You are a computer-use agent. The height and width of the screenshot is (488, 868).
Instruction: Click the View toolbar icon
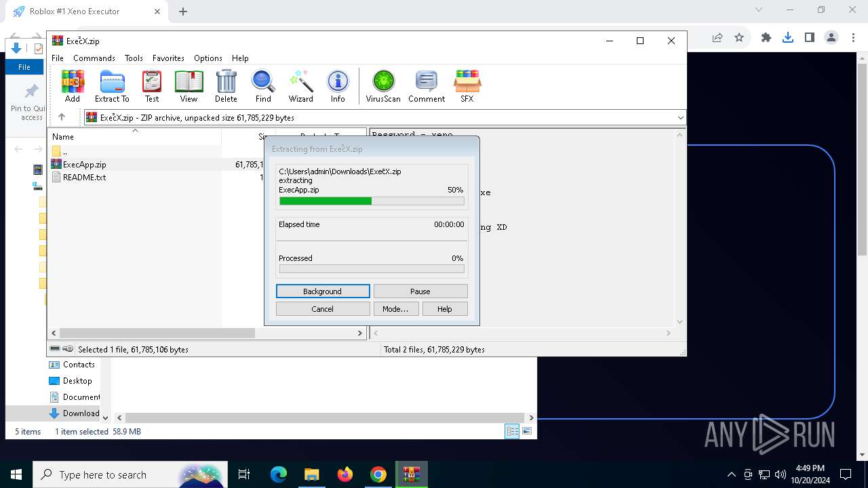(189, 86)
